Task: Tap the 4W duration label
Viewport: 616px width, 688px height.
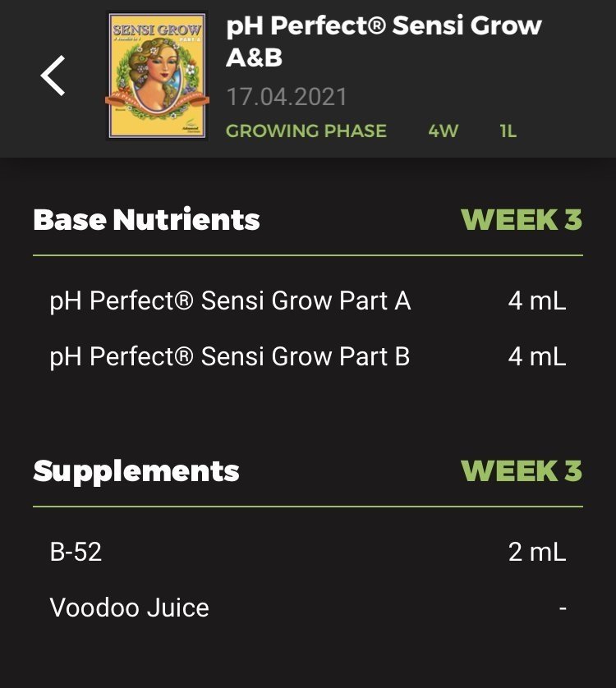Action: (443, 131)
